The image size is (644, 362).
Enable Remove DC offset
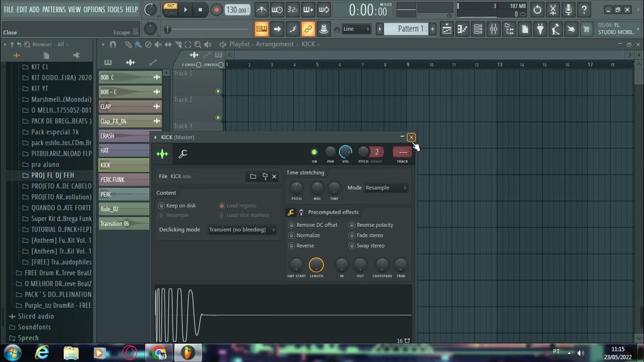click(x=313, y=225)
